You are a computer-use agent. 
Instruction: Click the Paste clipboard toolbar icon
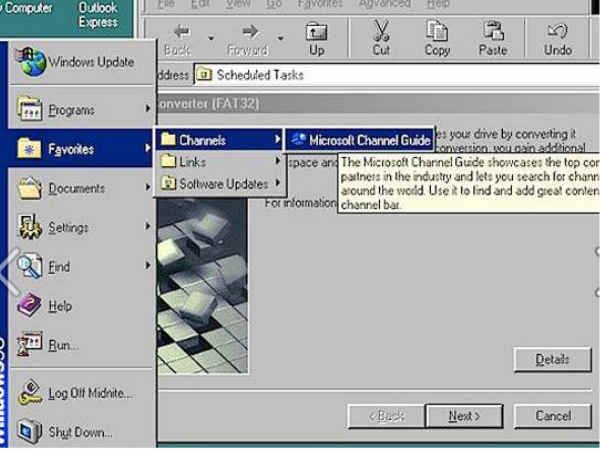pos(493,31)
